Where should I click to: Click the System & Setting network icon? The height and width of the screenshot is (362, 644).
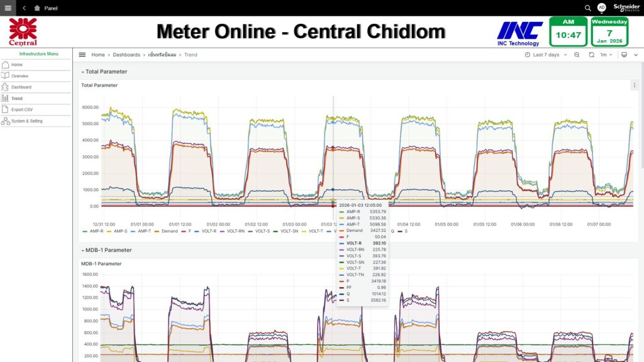pos(5,121)
